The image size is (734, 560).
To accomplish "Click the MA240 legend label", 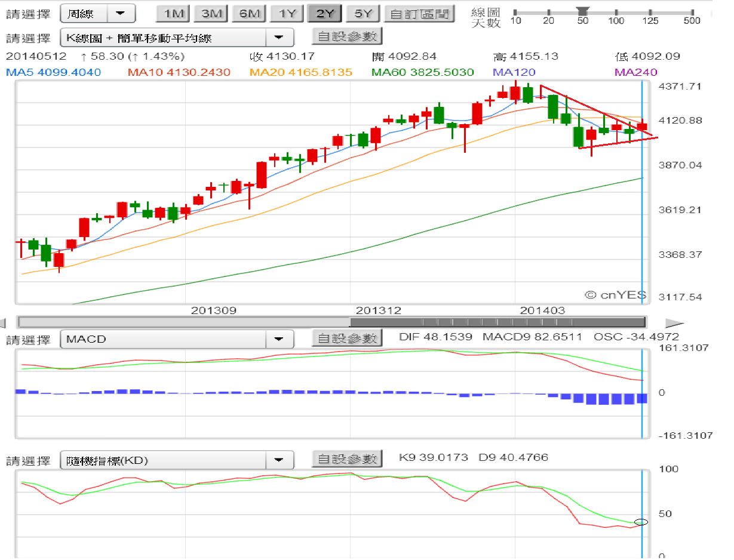I will click(x=636, y=72).
